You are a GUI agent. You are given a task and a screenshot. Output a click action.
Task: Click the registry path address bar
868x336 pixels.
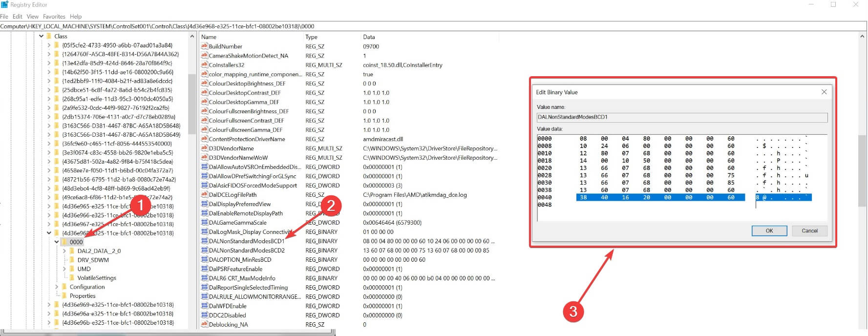433,26
